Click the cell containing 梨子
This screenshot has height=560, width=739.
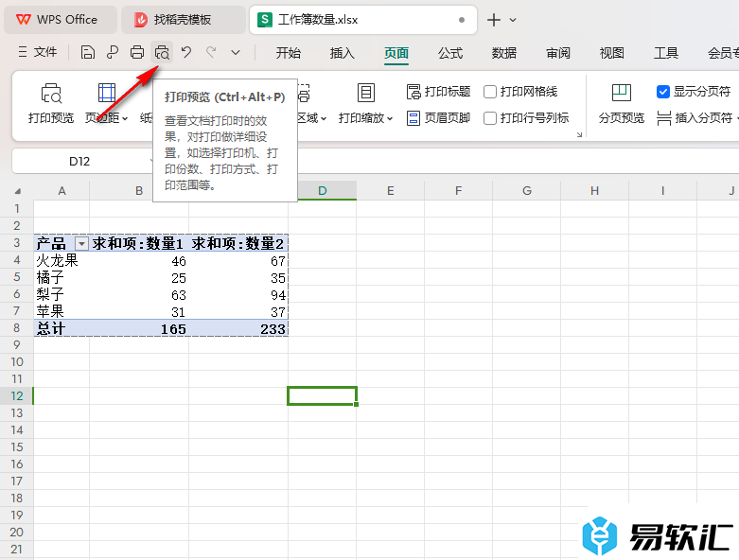pyautogui.click(x=62, y=294)
